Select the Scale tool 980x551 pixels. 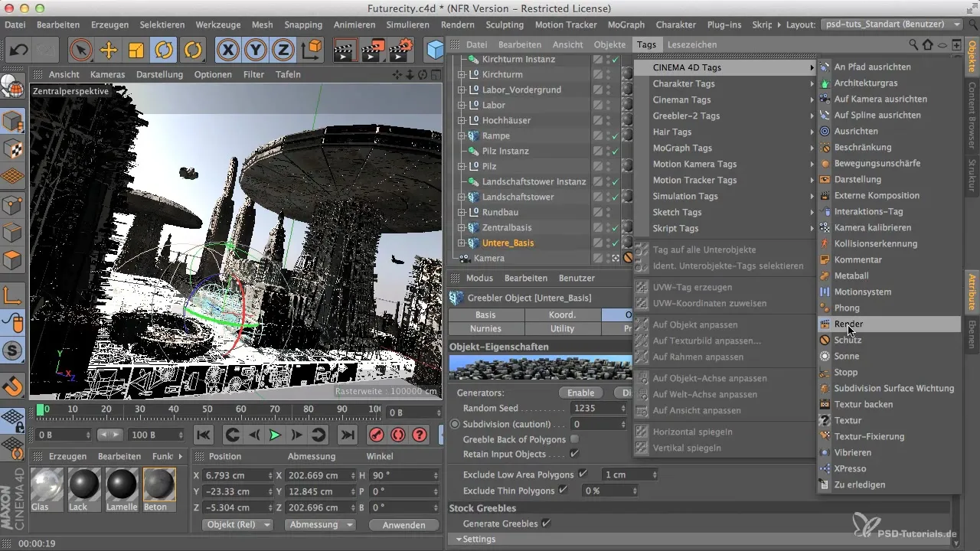(x=136, y=51)
